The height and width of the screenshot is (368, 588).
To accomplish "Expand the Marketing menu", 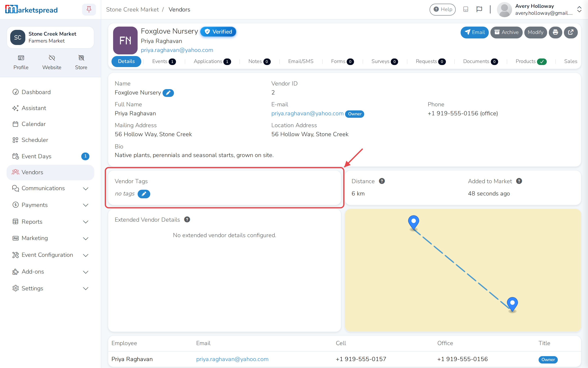I will pos(51,238).
